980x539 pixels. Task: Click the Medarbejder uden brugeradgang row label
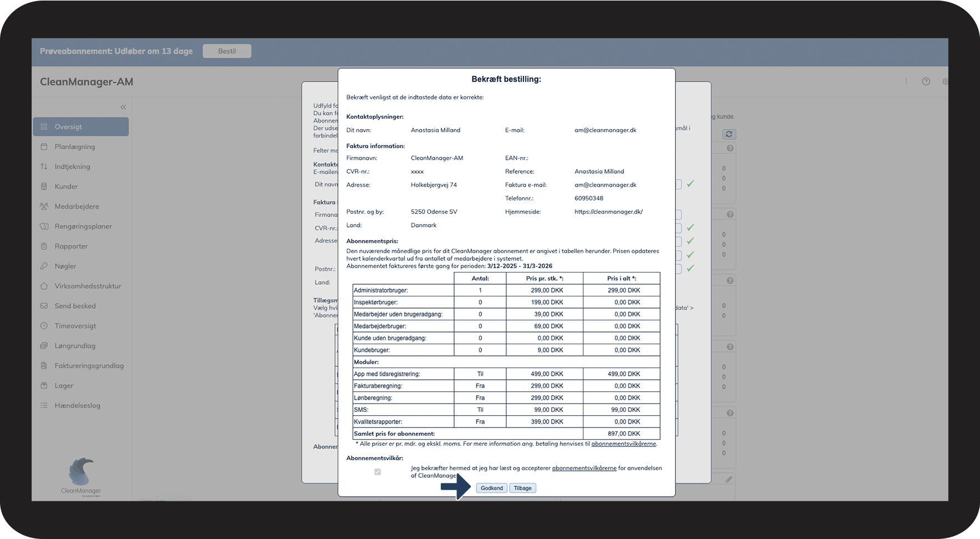coord(398,314)
